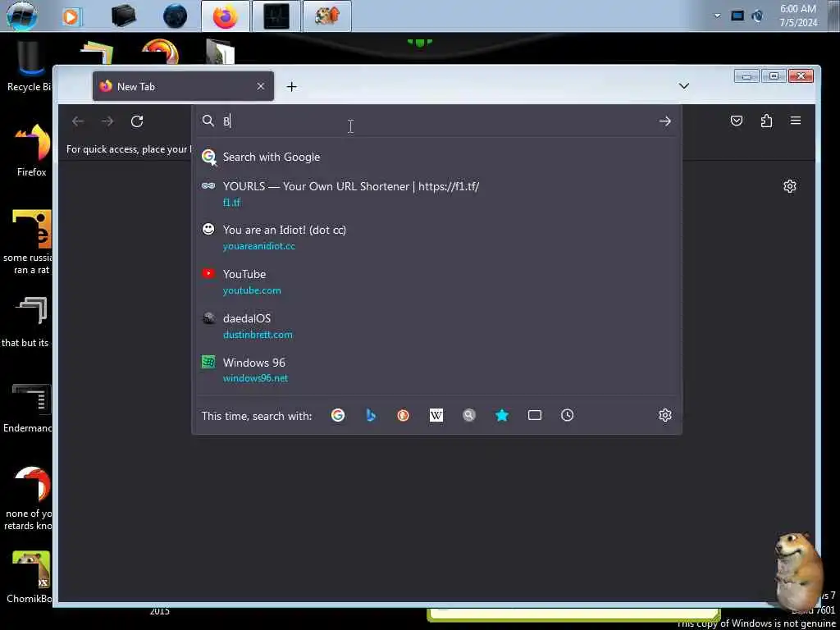The image size is (840, 630).
Task: Choose the gray magnifier search engine
Action: pyautogui.click(x=468, y=415)
